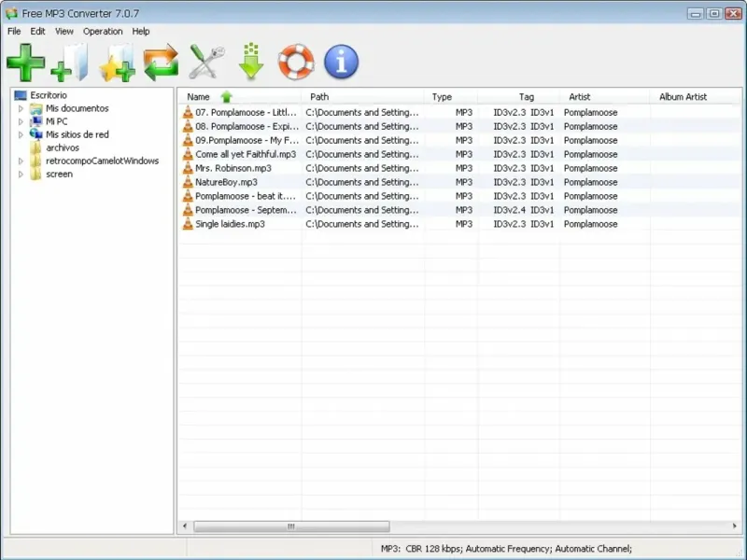The image size is (747, 560).
Task: Open the Edit menu
Action: coord(37,32)
